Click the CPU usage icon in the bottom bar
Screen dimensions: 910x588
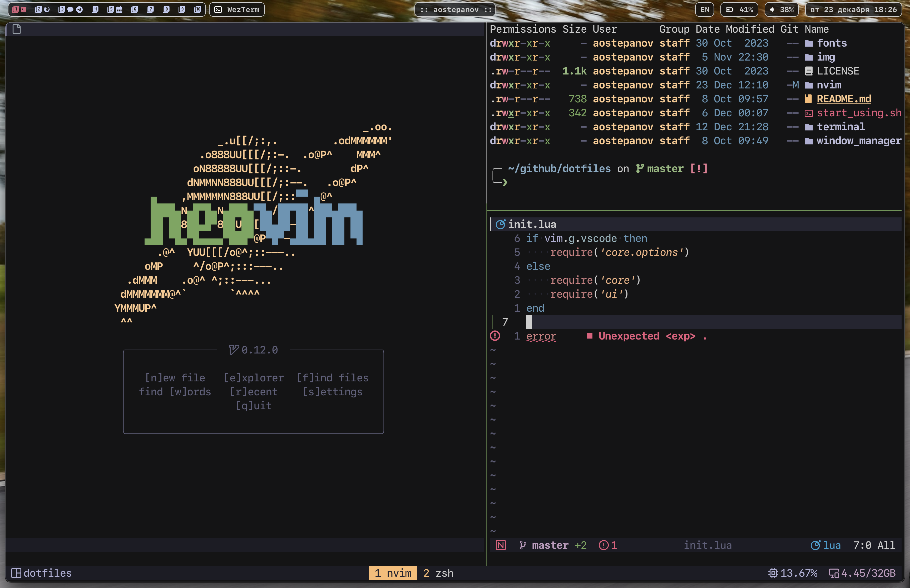(773, 573)
